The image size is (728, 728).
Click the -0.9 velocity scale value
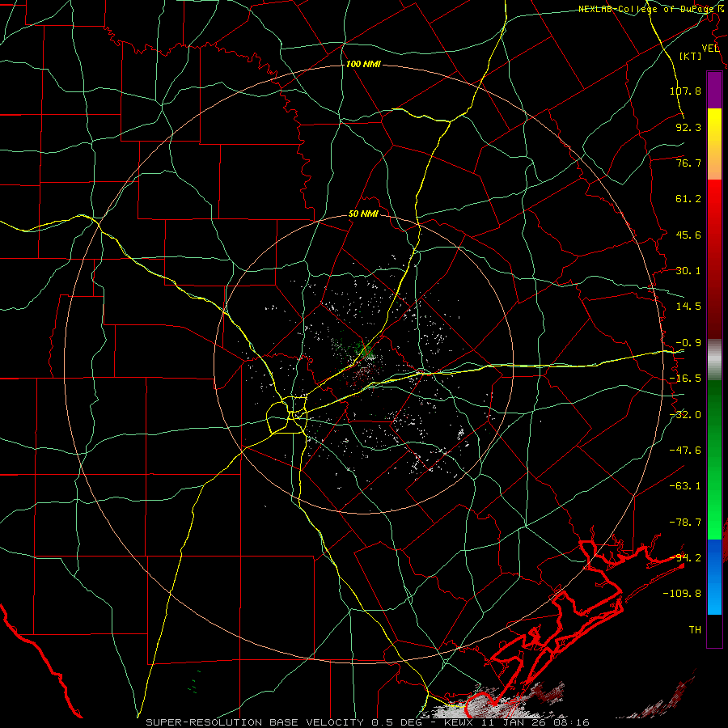[x=688, y=343]
